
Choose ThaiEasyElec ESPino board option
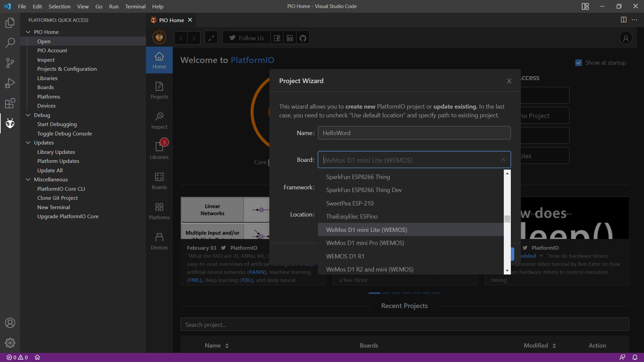pos(411,216)
